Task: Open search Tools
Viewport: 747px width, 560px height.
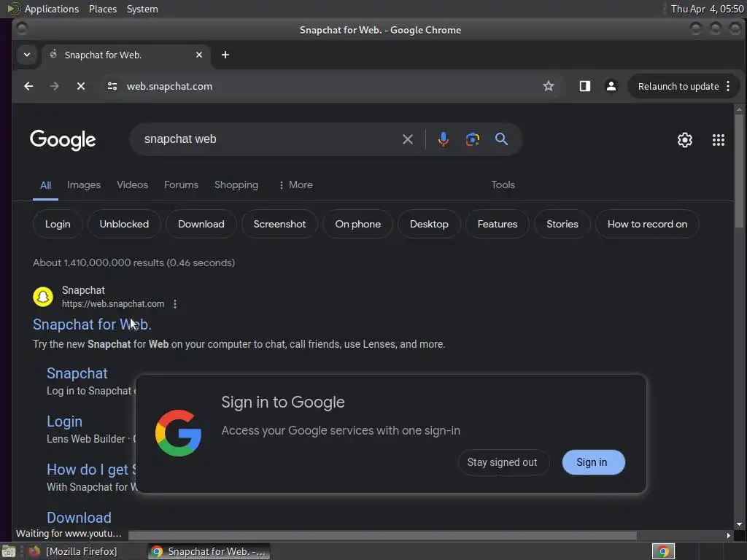Action: pos(503,184)
